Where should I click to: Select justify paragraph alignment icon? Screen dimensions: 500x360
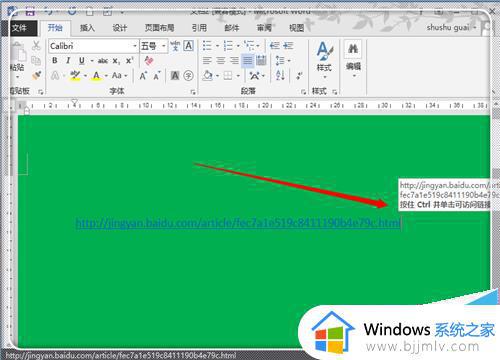click(x=247, y=60)
